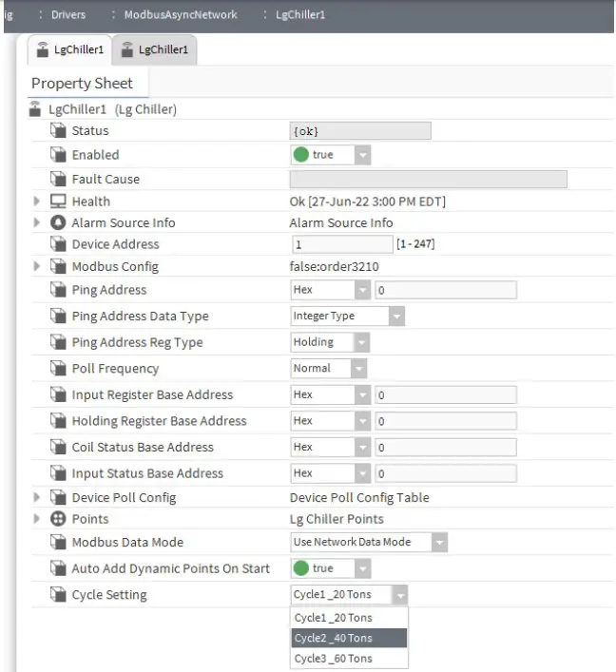Click the Modbus Config property icon

point(58,267)
